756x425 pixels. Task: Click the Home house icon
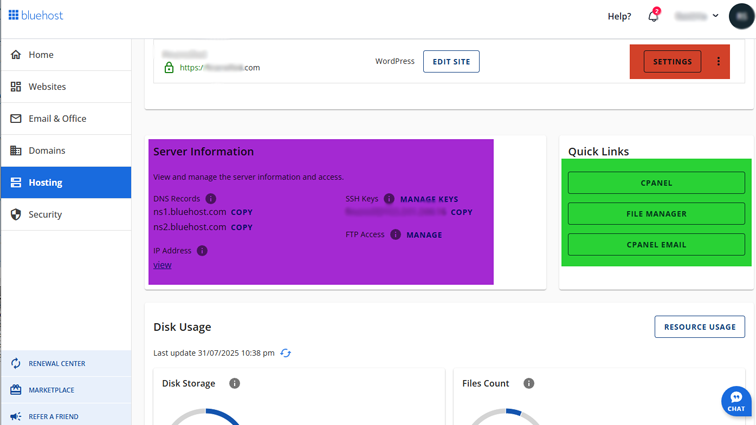[x=16, y=55]
